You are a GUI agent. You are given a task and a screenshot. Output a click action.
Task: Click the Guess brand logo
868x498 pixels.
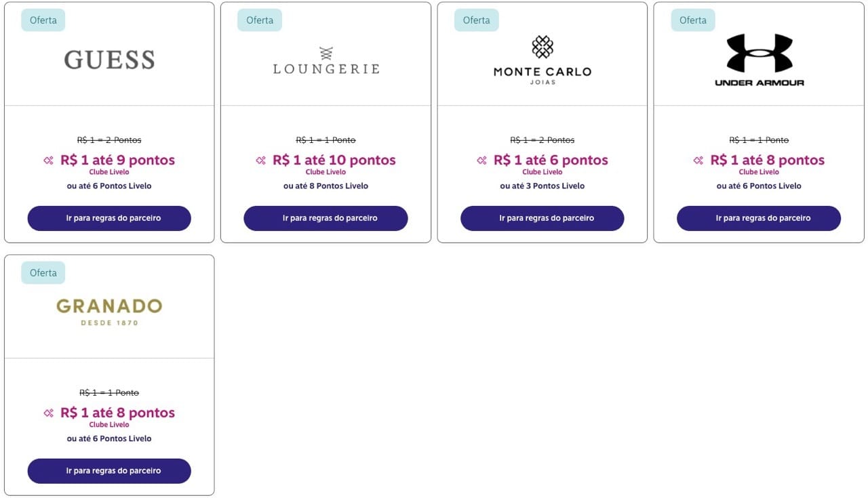tap(109, 60)
